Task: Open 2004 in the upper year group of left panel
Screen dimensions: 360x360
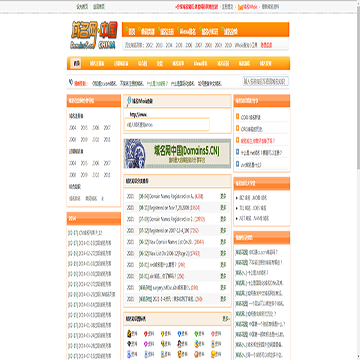Action: click(x=72, y=128)
